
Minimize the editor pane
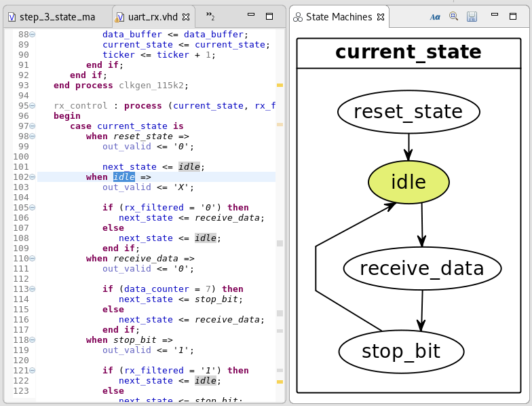[251, 15]
